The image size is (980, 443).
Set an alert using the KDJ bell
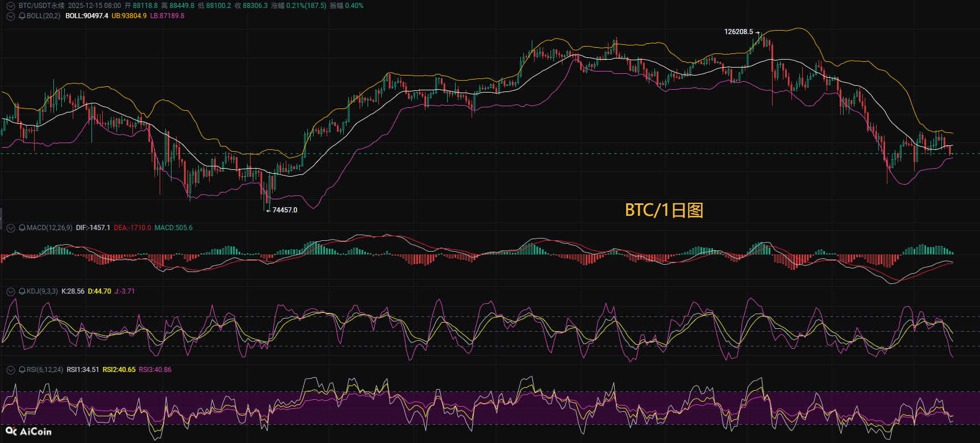click(x=22, y=291)
